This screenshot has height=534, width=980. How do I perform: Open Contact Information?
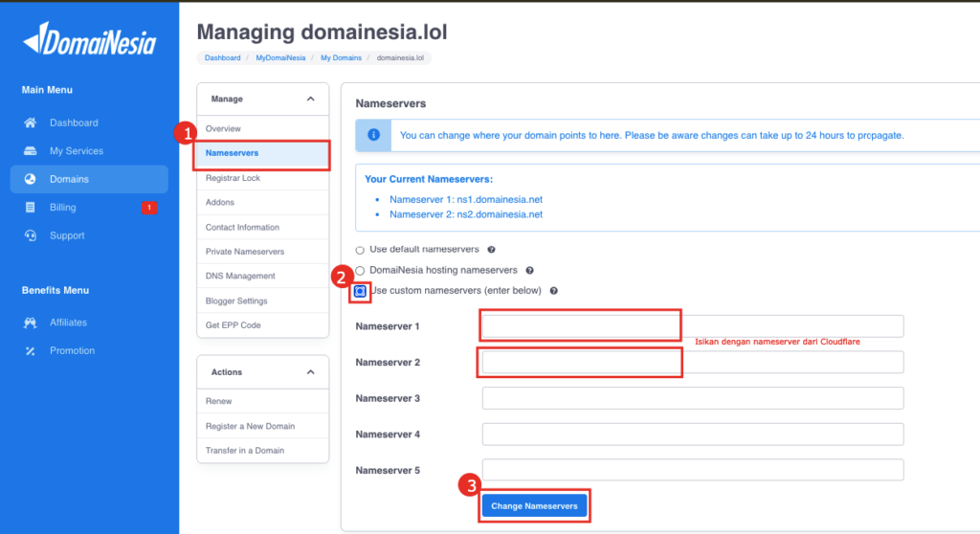[262, 227]
